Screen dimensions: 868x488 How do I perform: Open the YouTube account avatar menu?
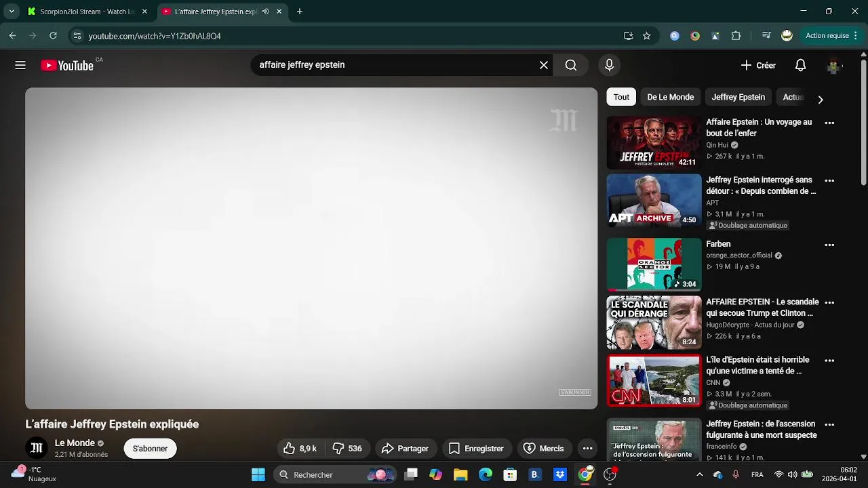coord(833,66)
